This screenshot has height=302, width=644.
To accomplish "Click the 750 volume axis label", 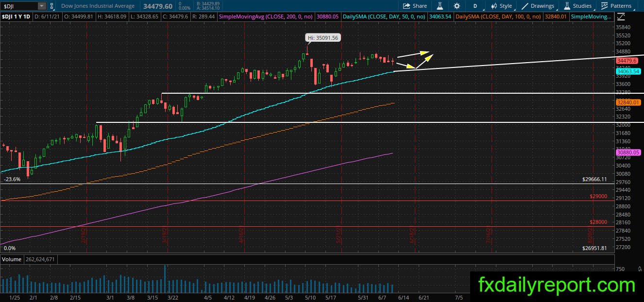I will 620,269.
